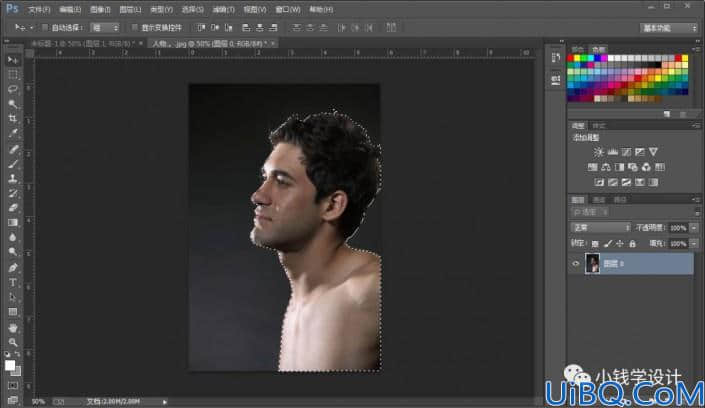Select the Spot Healing Brush tool

click(x=13, y=149)
